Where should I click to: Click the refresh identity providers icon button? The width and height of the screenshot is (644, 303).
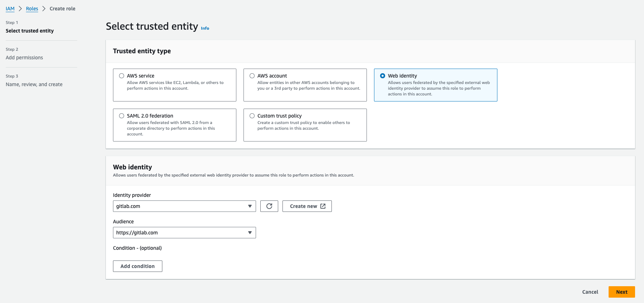[269, 206]
